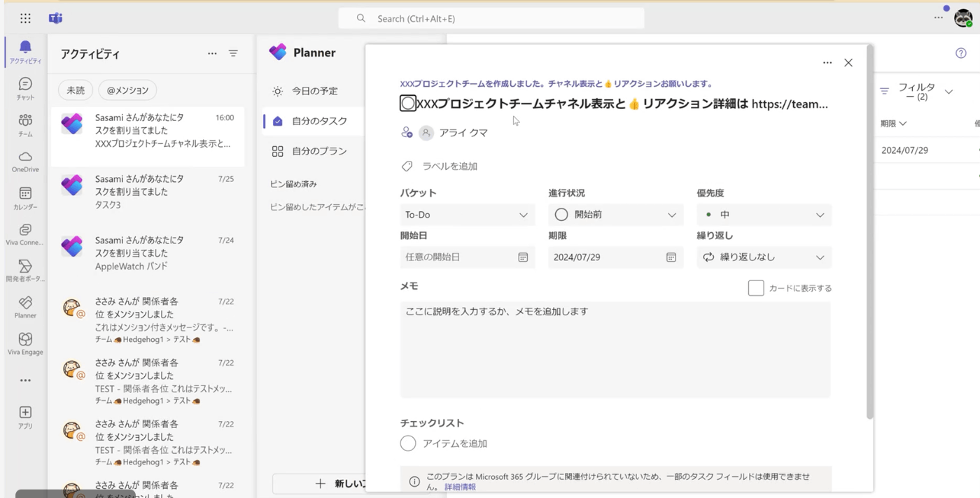Open activity feed more options ellipsis

(212, 53)
